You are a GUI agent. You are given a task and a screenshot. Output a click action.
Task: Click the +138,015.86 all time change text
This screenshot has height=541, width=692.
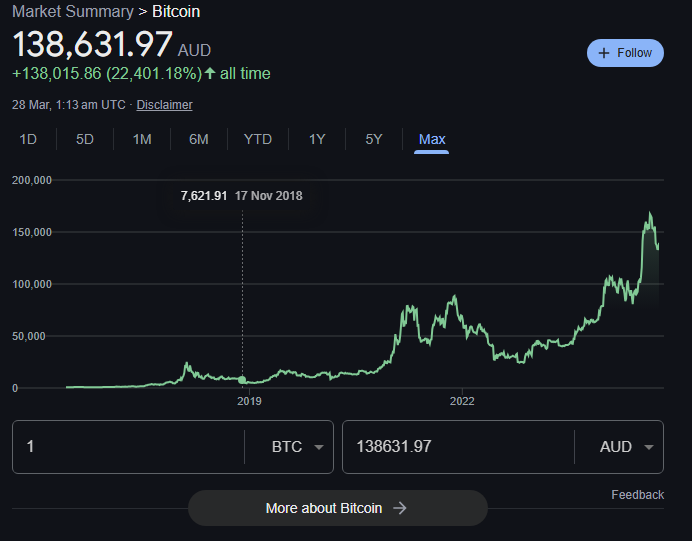coord(141,73)
